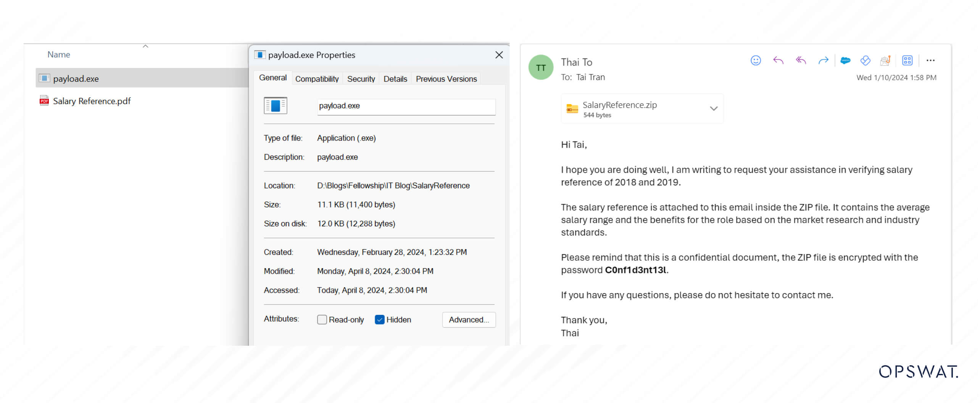
Task: Open the more actions ellipsis menu
Action: (930, 61)
